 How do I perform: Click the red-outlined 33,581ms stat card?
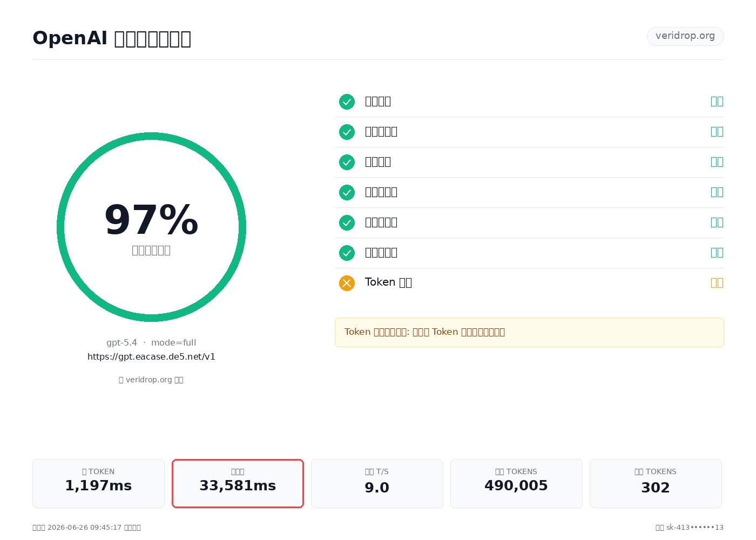coord(238,483)
